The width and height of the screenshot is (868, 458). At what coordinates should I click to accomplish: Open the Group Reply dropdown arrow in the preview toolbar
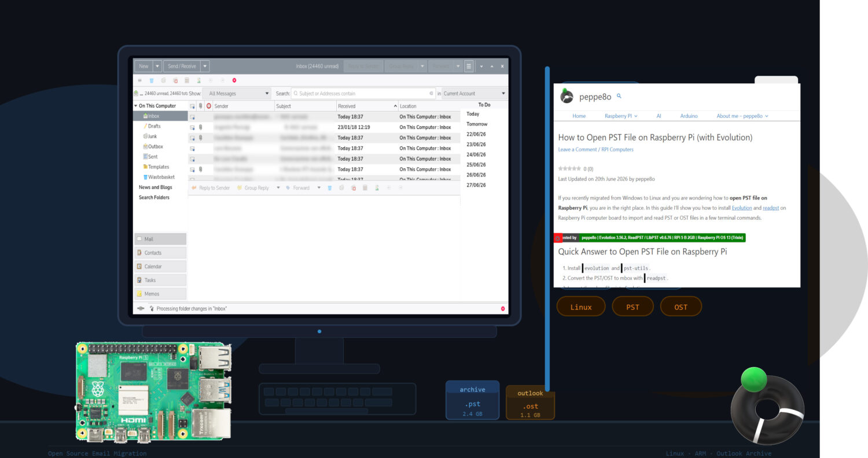point(278,188)
